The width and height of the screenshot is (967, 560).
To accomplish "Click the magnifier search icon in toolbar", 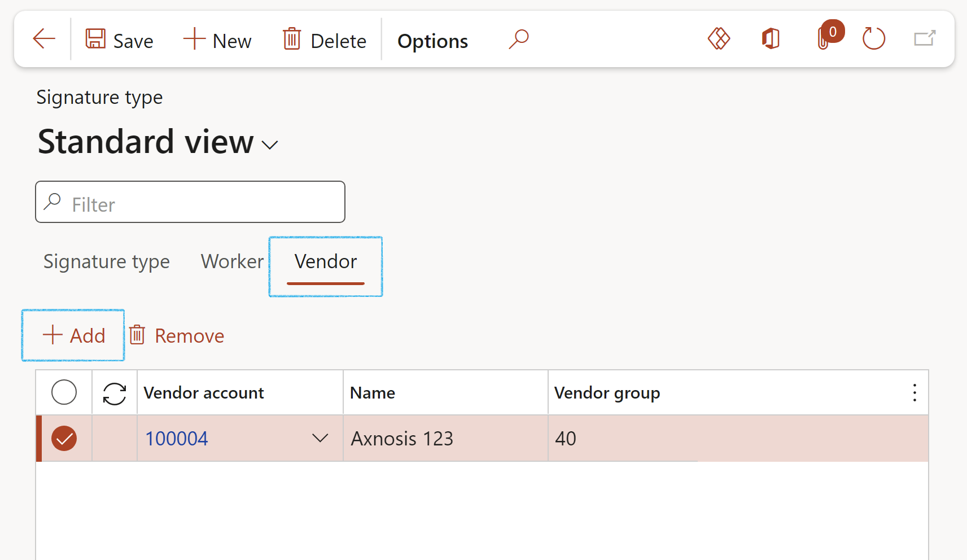I will pyautogui.click(x=519, y=40).
